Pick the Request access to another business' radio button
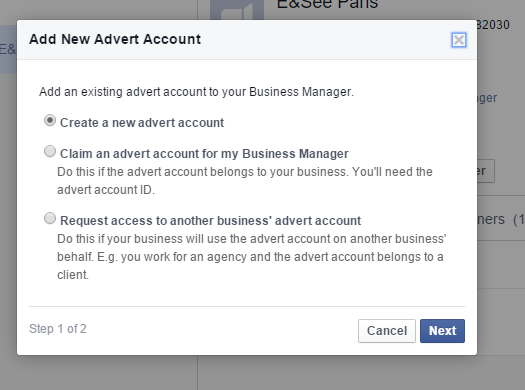Screen dimensions: 525x390 coord(50,218)
